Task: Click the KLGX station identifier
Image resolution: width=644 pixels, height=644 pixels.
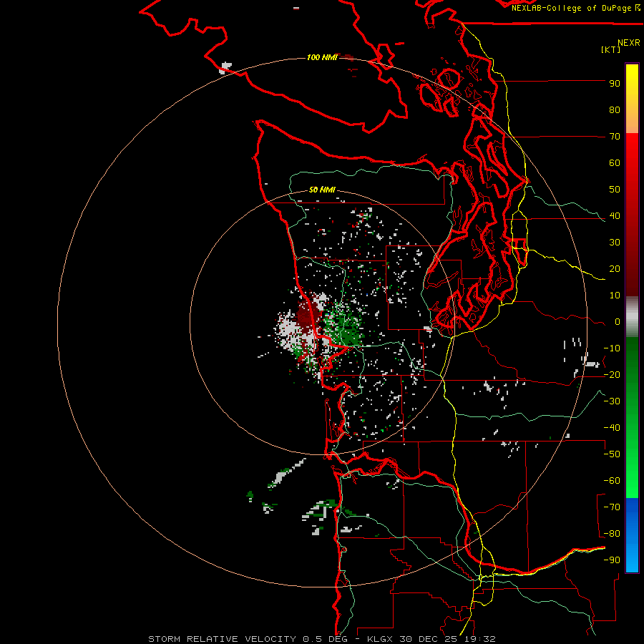Action: click(x=379, y=639)
